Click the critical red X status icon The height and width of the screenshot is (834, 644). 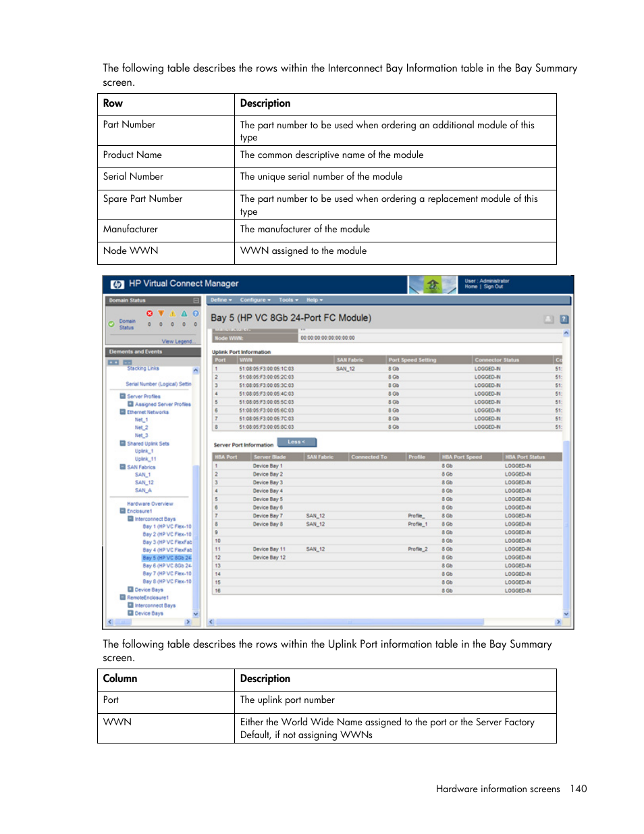150,314
